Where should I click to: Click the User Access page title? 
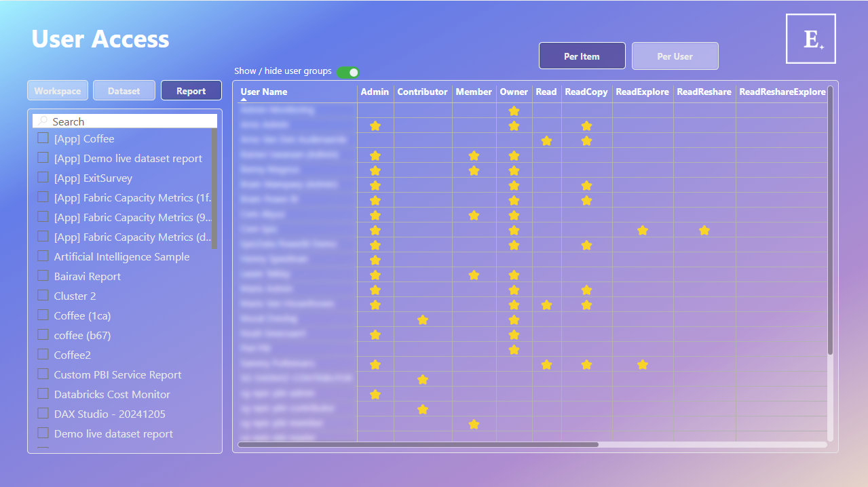click(x=100, y=39)
